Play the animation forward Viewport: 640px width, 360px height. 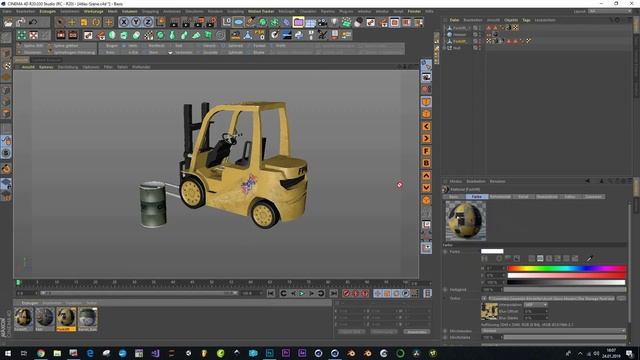302,293
